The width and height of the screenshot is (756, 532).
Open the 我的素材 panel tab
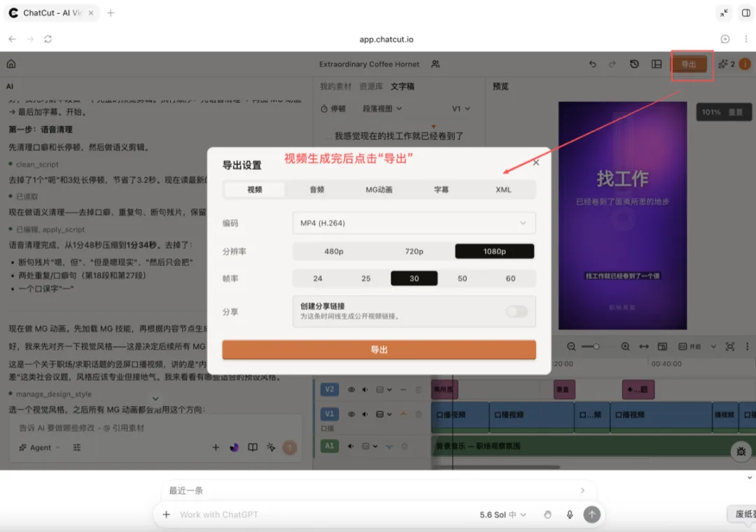click(x=335, y=86)
